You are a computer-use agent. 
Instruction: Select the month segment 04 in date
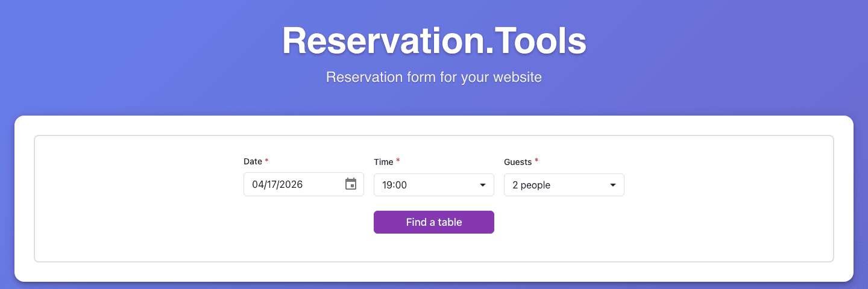(258, 185)
